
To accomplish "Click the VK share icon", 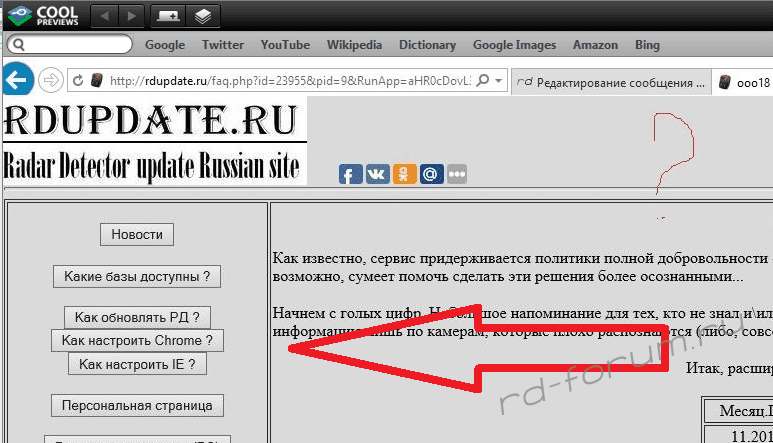I will (377, 174).
